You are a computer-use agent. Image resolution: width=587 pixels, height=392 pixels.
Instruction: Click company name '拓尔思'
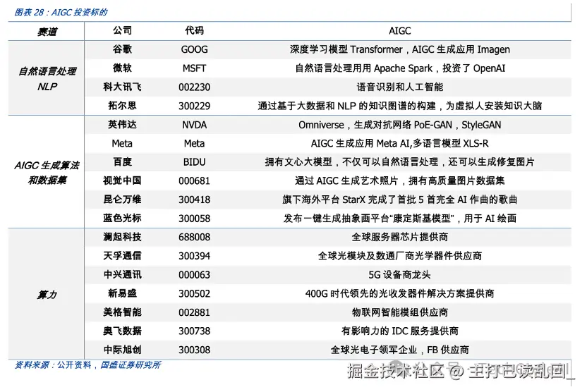(123, 106)
